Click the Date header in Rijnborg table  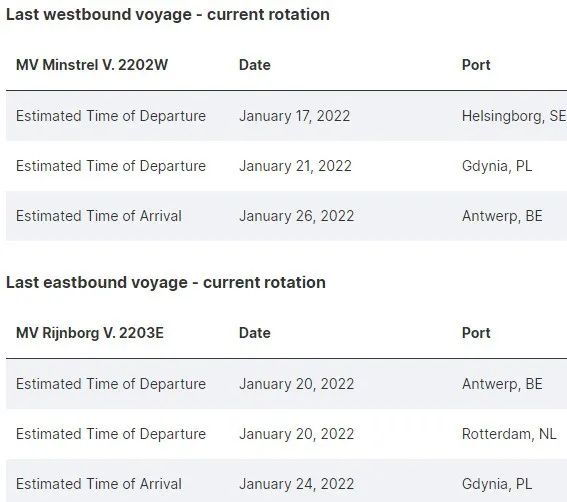click(255, 333)
